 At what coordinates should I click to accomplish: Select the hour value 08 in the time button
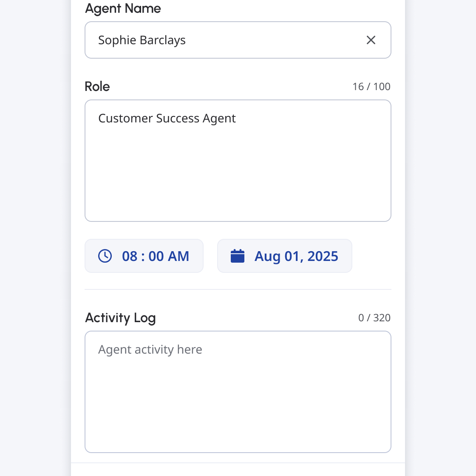pos(130,256)
